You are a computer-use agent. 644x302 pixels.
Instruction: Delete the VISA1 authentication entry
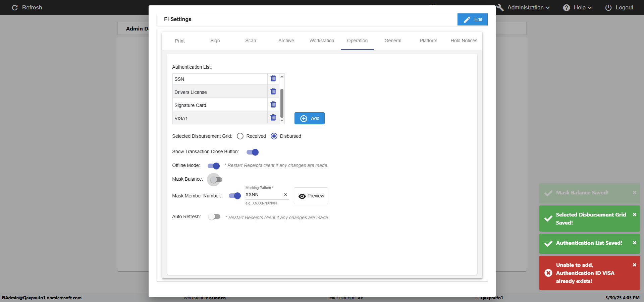[x=273, y=118]
